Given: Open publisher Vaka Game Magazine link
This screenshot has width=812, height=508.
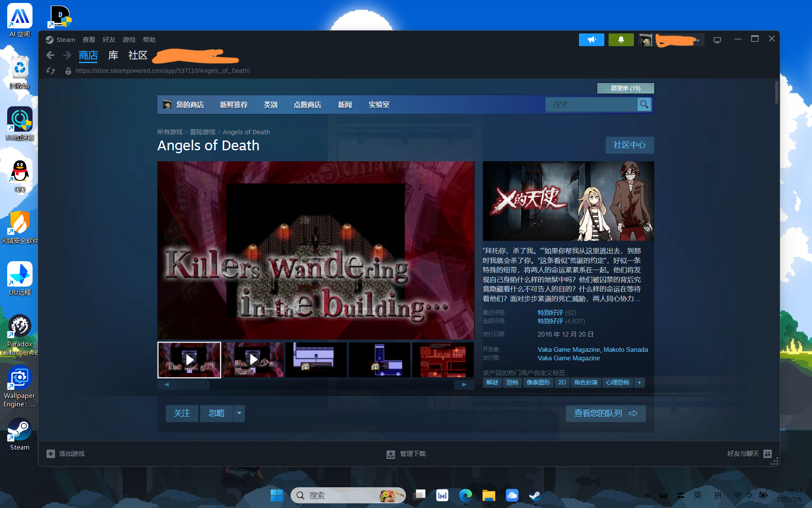Looking at the screenshot, I should (x=568, y=358).
